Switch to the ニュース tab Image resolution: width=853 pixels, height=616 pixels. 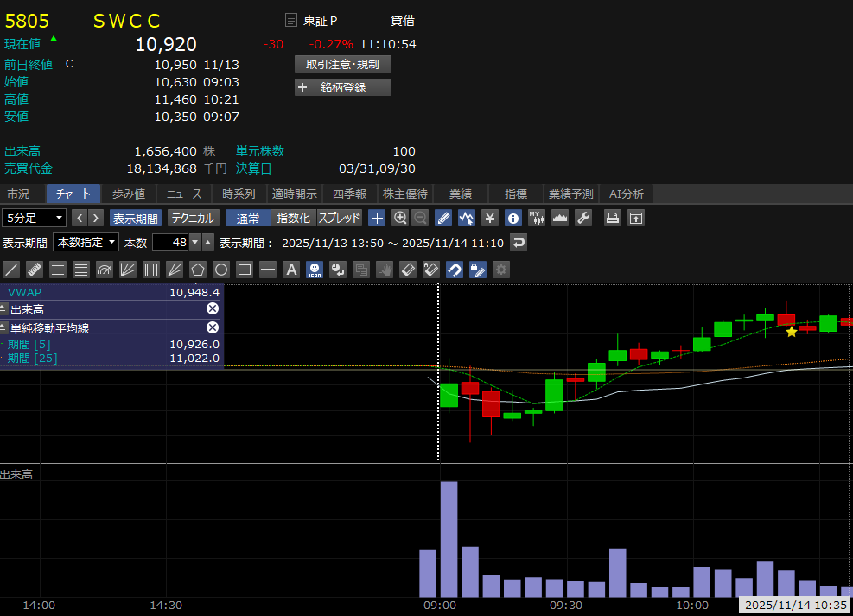pos(183,194)
